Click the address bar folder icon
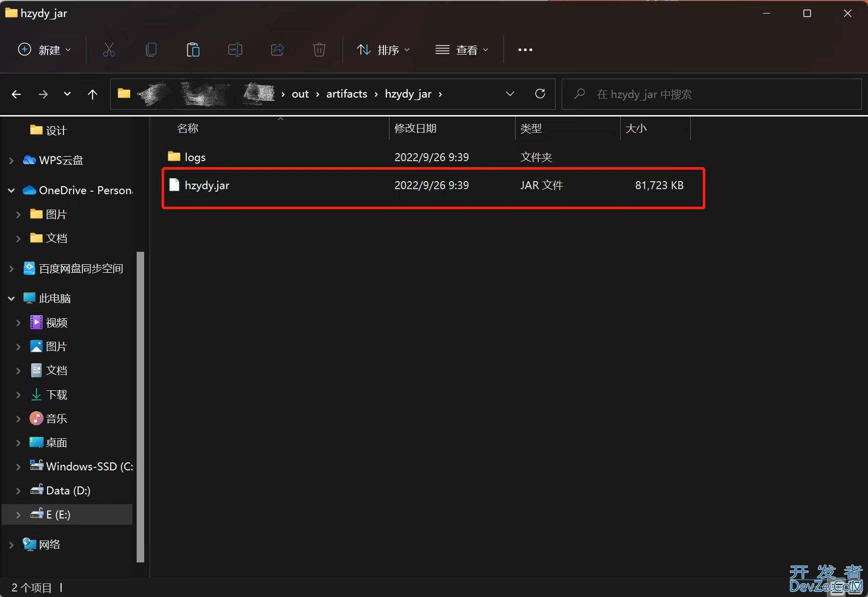The height and width of the screenshot is (597, 868). click(x=124, y=94)
